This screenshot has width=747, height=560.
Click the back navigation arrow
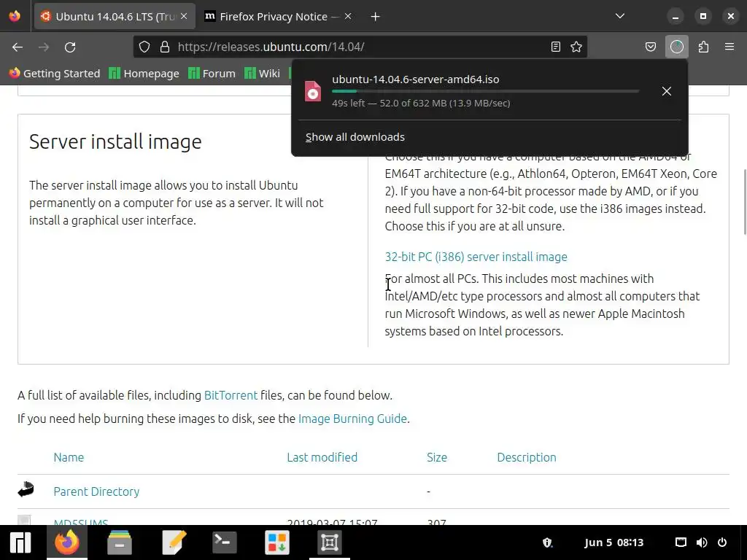(18, 47)
